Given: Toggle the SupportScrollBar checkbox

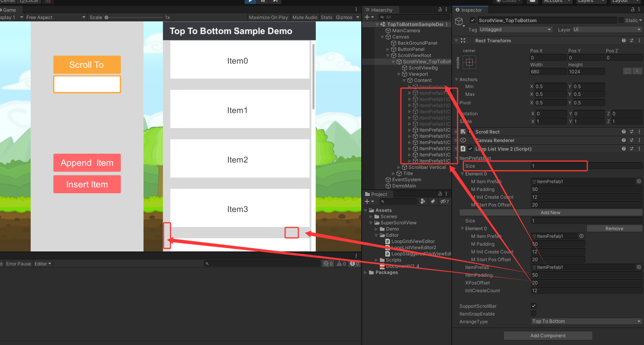Looking at the screenshot, I should point(534,306).
